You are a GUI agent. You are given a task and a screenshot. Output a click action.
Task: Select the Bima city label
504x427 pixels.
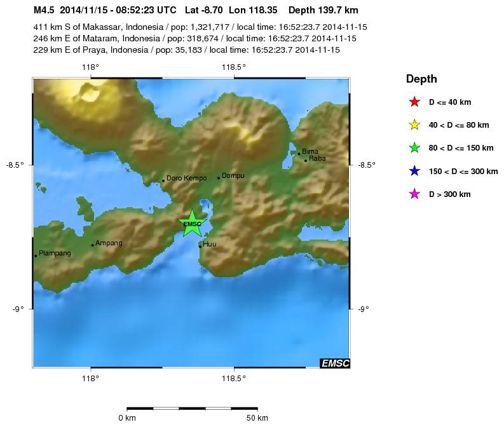(310, 151)
